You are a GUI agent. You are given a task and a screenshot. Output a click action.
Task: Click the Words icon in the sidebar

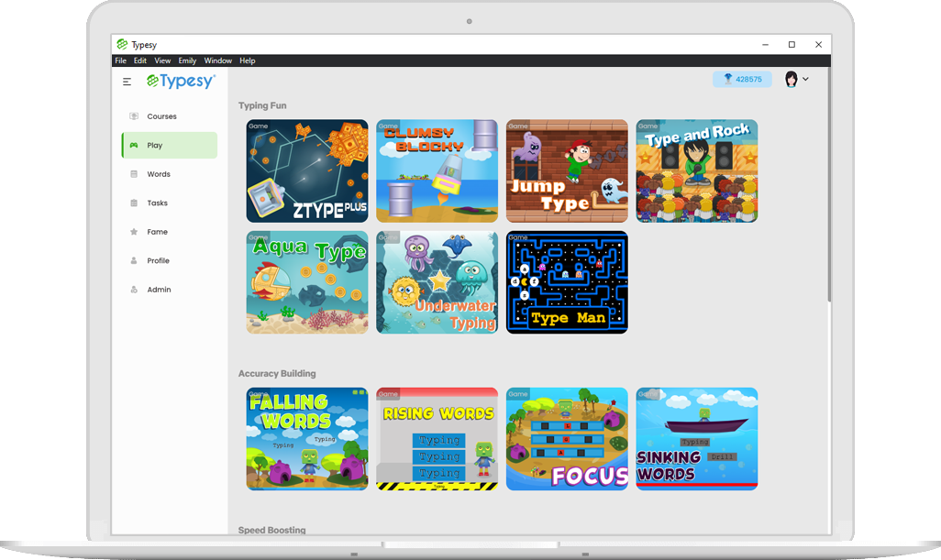pos(134,174)
